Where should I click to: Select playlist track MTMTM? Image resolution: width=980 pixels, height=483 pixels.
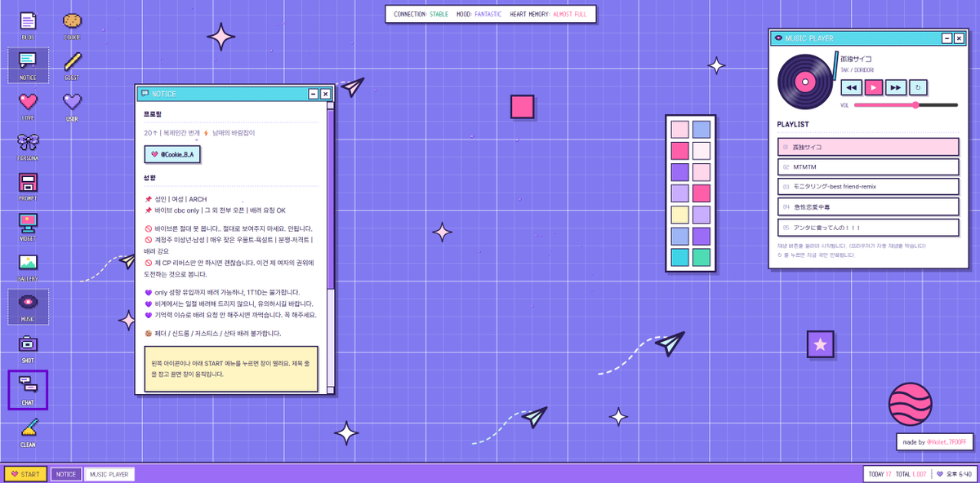click(x=867, y=166)
